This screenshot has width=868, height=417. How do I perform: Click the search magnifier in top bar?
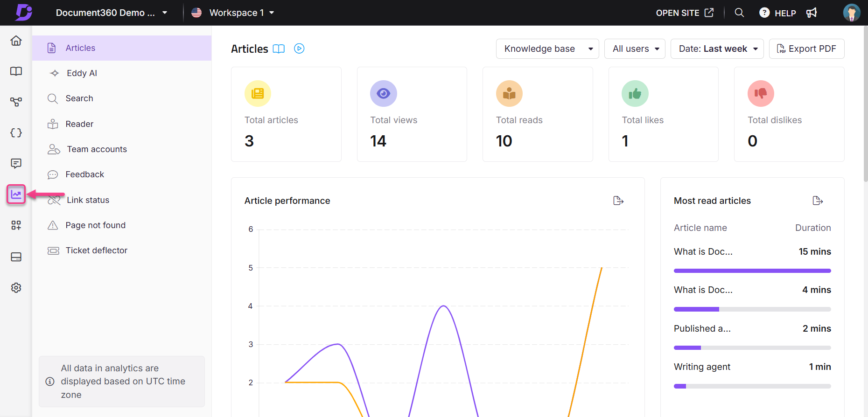point(739,13)
